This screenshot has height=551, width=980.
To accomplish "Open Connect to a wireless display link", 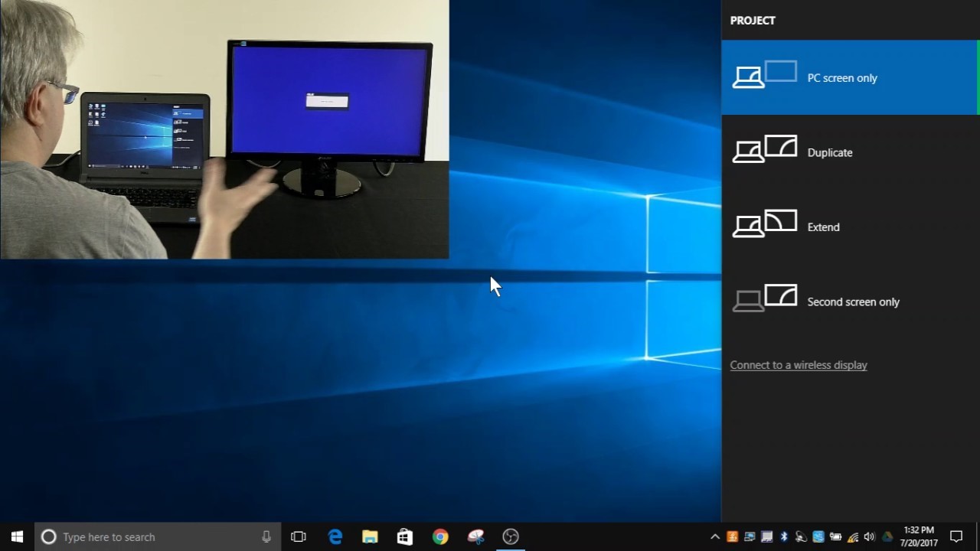I will click(799, 365).
